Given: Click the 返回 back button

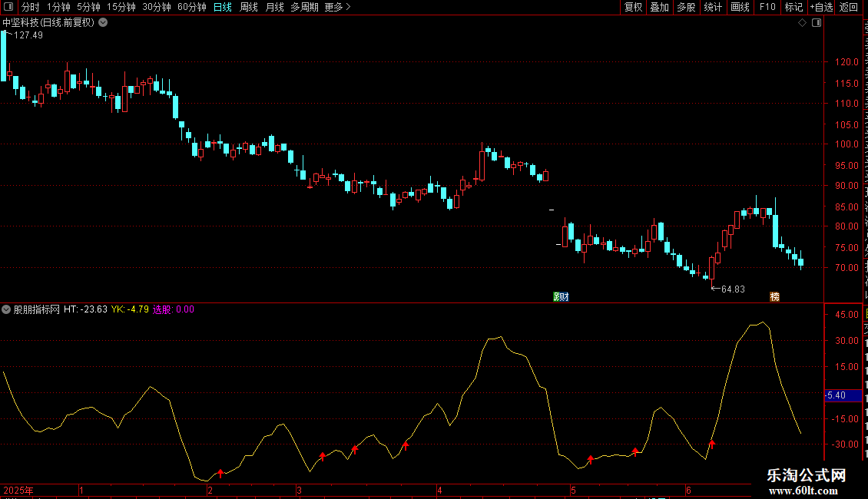Looking at the screenshot, I should [848, 7].
